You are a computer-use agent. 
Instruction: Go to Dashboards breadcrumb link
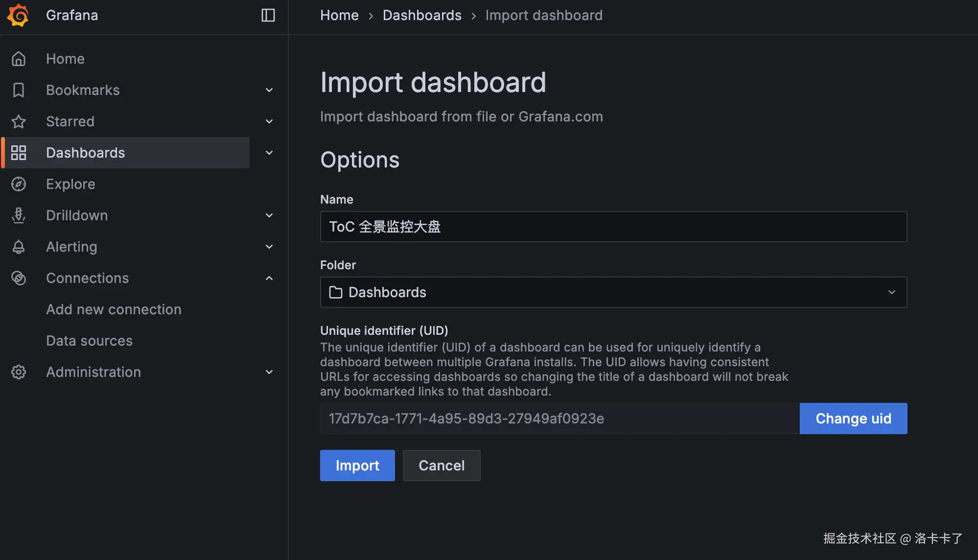click(x=422, y=15)
